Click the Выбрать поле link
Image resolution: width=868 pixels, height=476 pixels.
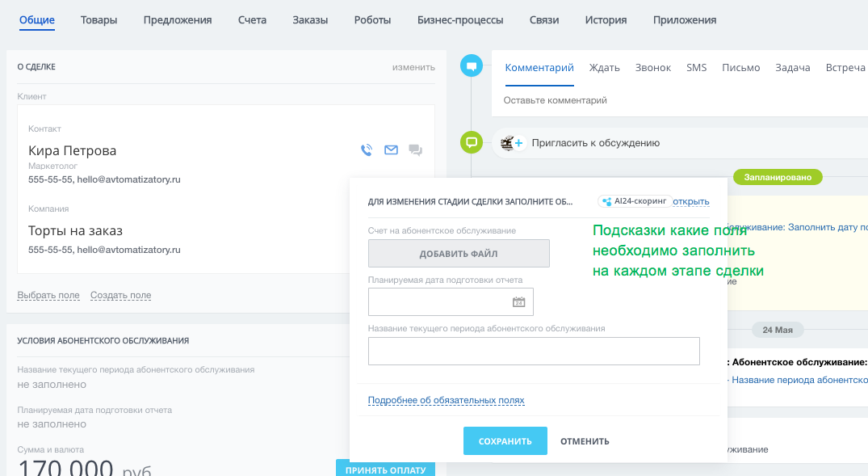tap(48, 295)
